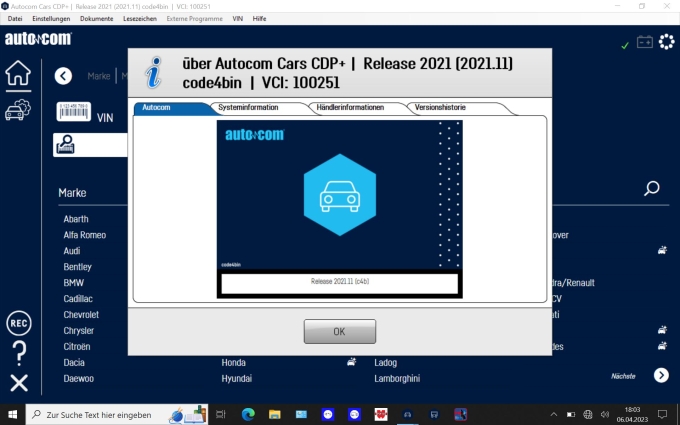680x425 pixels.
Task: Click the Release 2021.11 (c4b) text
Action: coord(340,281)
